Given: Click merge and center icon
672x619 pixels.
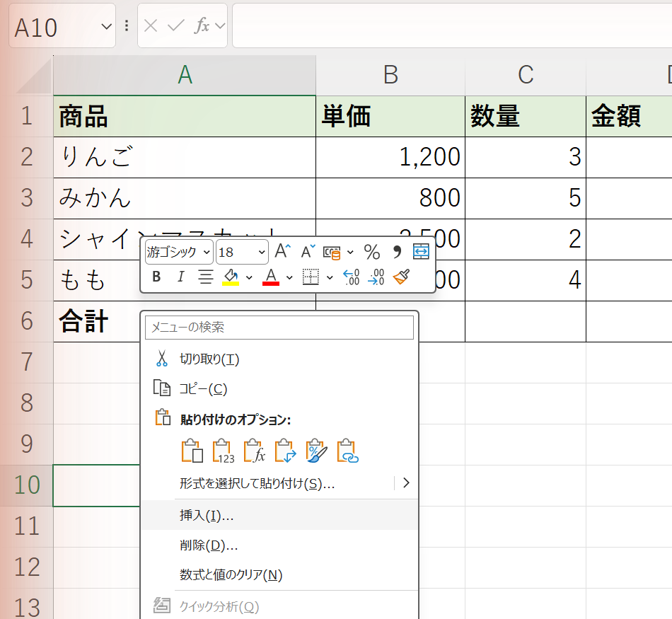Looking at the screenshot, I should 421,251.
